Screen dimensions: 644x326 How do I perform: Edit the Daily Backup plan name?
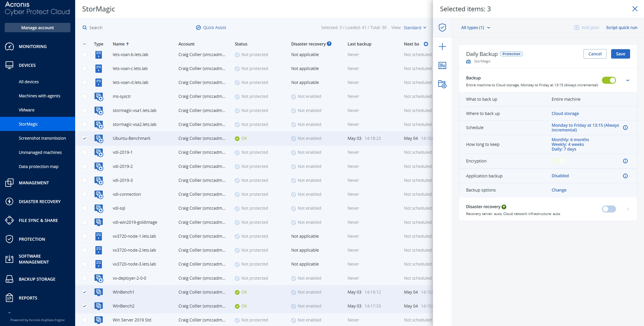(x=482, y=54)
